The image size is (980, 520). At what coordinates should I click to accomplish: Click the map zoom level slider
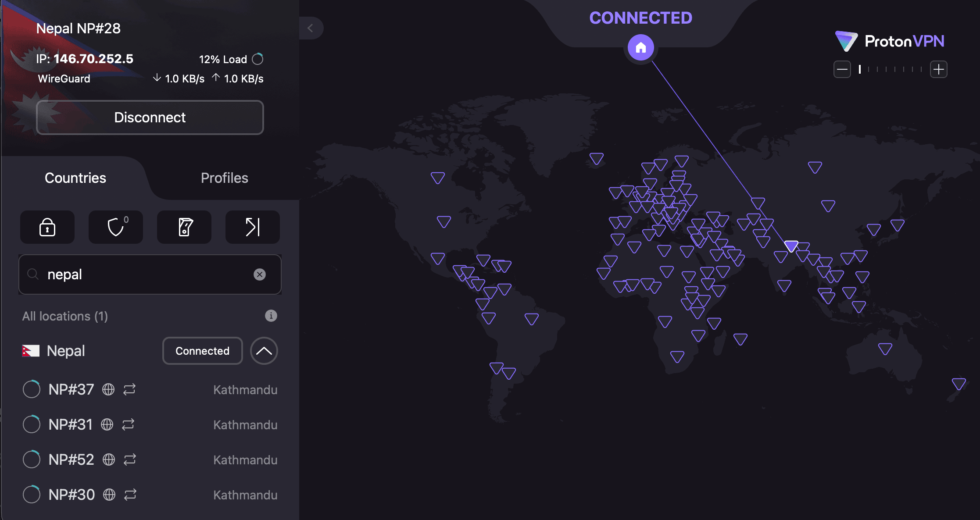(x=891, y=69)
